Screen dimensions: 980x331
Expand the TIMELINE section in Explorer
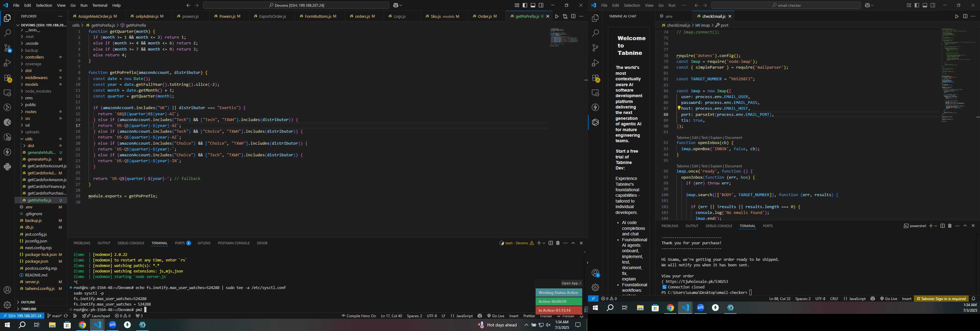coord(41,309)
